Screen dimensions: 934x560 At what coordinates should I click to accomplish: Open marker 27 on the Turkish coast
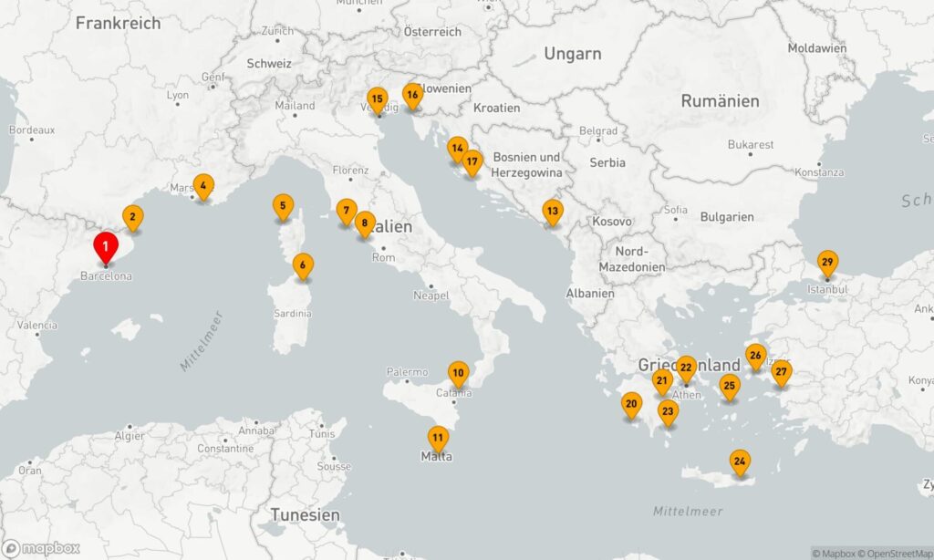tap(781, 372)
